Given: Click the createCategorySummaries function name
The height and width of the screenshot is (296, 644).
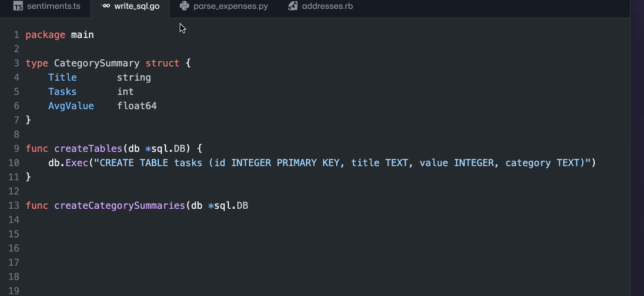Looking at the screenshot, I should pos(120,206).
